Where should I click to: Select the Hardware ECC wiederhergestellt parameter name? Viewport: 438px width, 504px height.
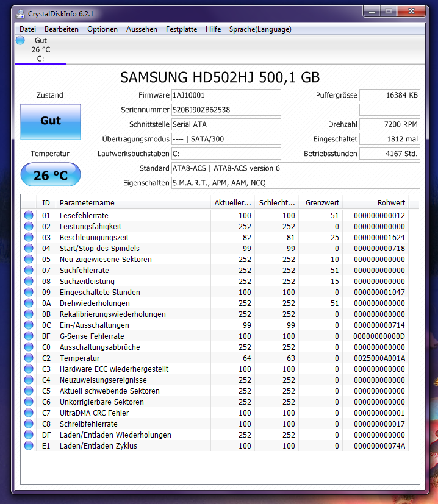coord(114,369)
